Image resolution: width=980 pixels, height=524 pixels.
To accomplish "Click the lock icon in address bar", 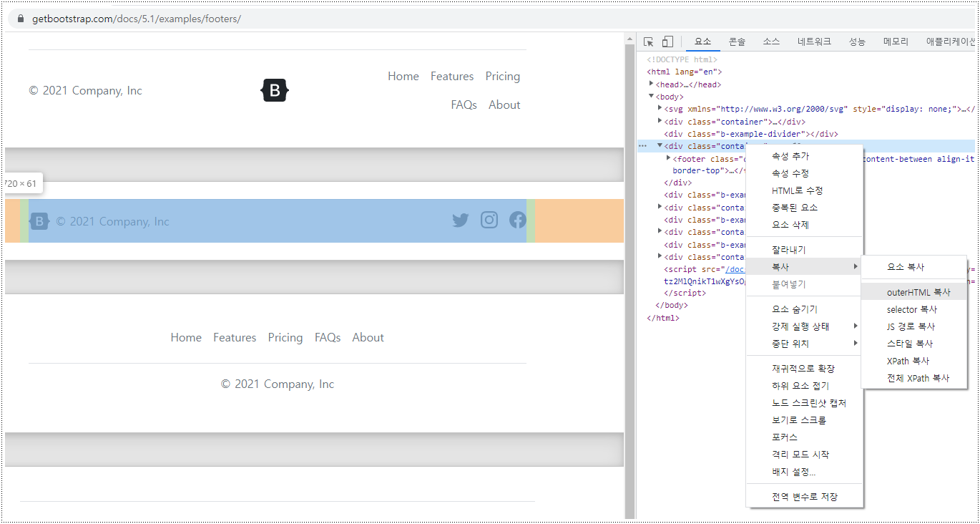I will 21,19.
